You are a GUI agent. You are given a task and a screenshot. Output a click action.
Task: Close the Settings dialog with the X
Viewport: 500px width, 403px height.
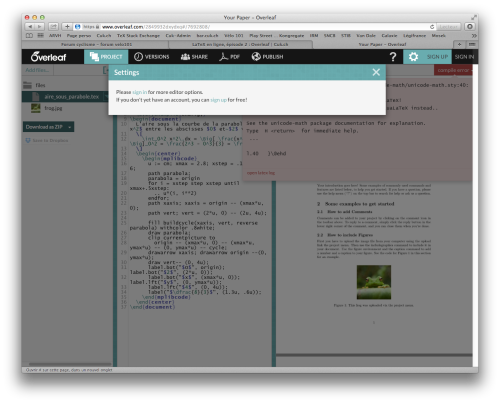376,72
